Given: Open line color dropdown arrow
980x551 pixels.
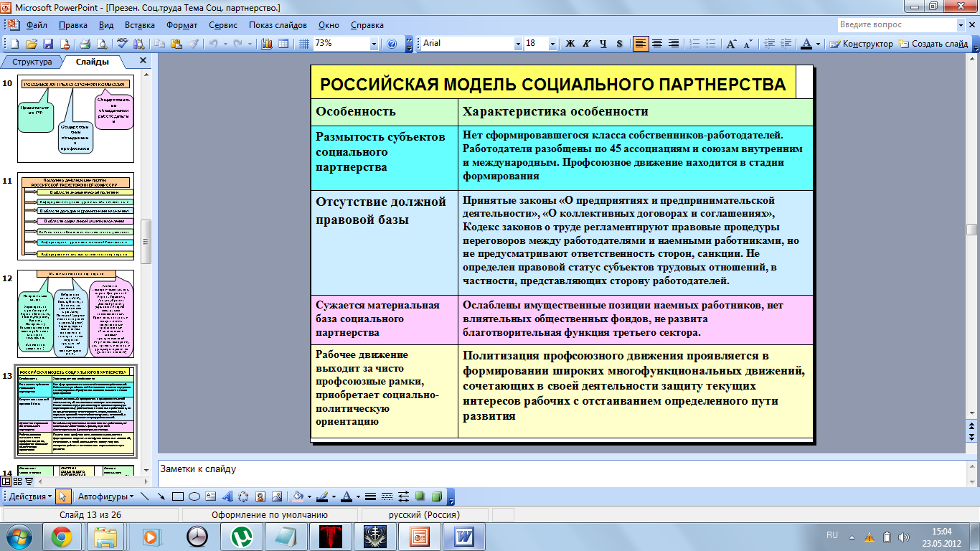Looking at the screenshot, I should click(x=334, y=496).
